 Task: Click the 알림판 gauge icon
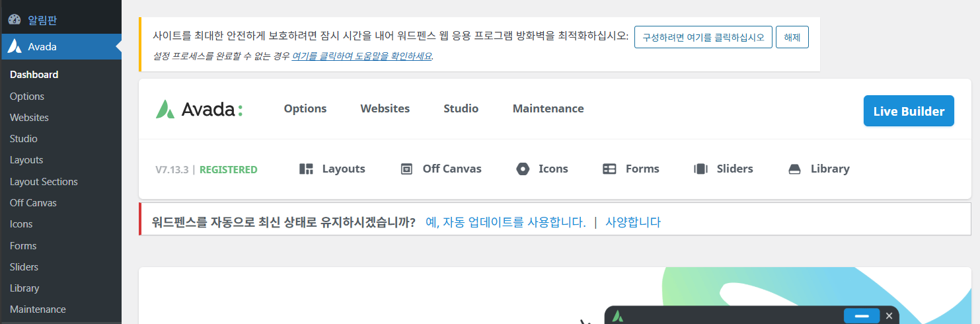15,20
